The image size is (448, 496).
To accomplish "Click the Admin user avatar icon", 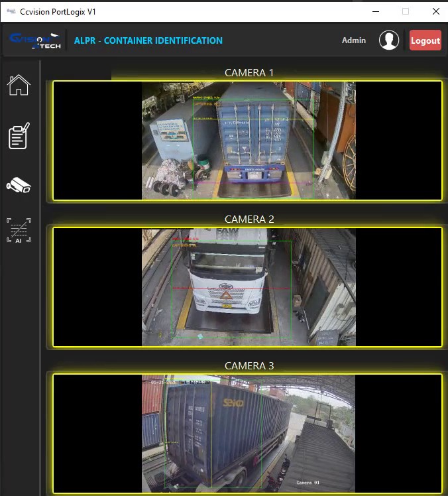I will point(389,40).
